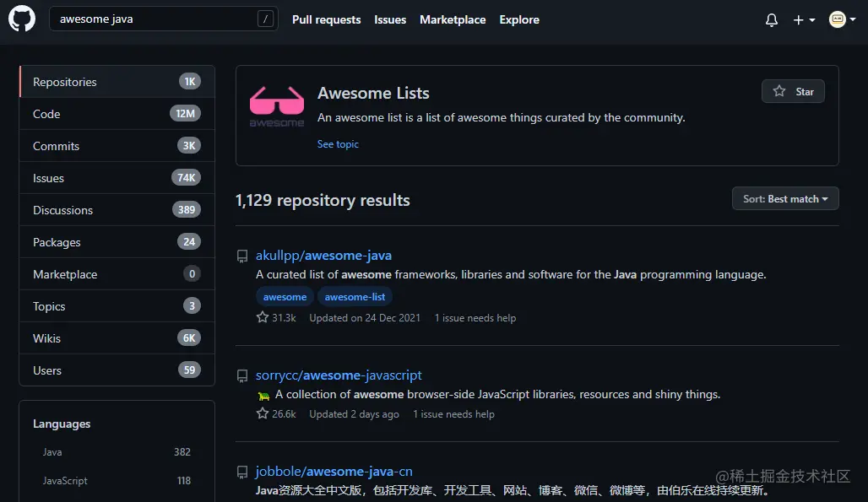Click the Awesome Lists sunglasses logo
Image resolution: width=868 pixels, height=502 pixels.
coord(277,106)
